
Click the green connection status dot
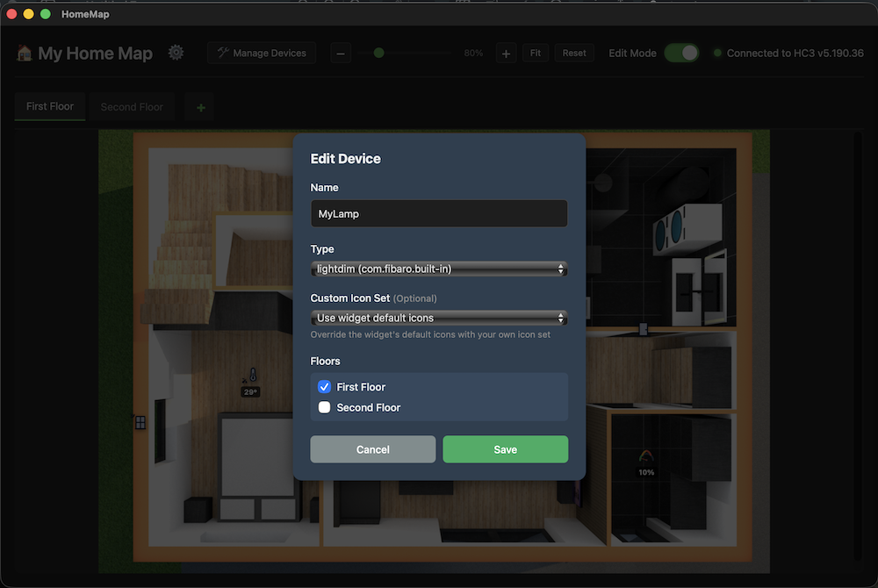click(x=717, y=54)
